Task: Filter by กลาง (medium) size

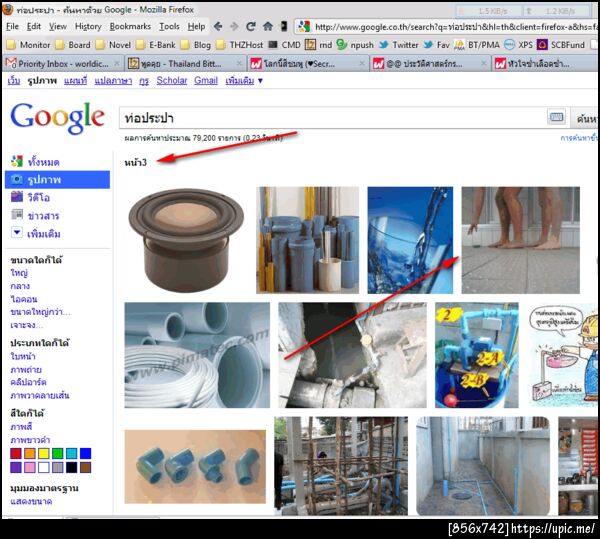Action: tap(20, 286)
